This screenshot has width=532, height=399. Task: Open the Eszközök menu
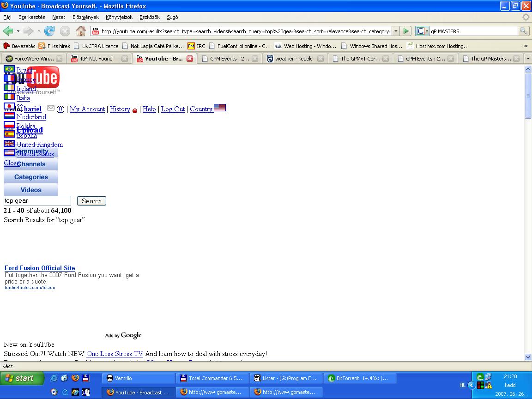click(149, 17)
